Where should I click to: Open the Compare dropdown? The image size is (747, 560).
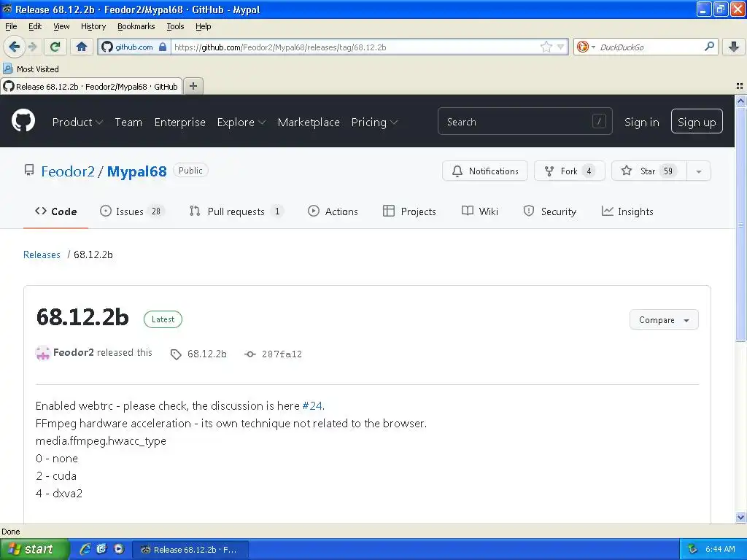click(x=664, y=319)
